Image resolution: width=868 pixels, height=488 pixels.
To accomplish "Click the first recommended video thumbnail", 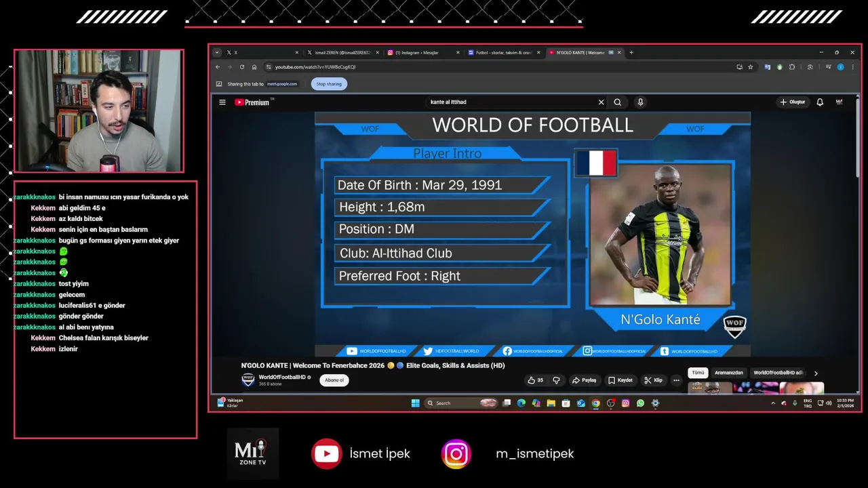I will pyautogui.click(x=710, y=388).
